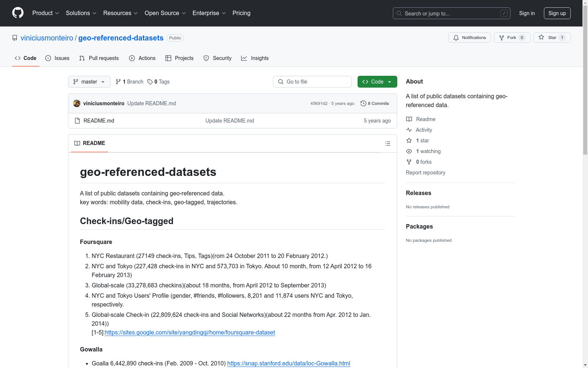
Task: Open commit hash 45691d2
Action: tap(319, 103)
